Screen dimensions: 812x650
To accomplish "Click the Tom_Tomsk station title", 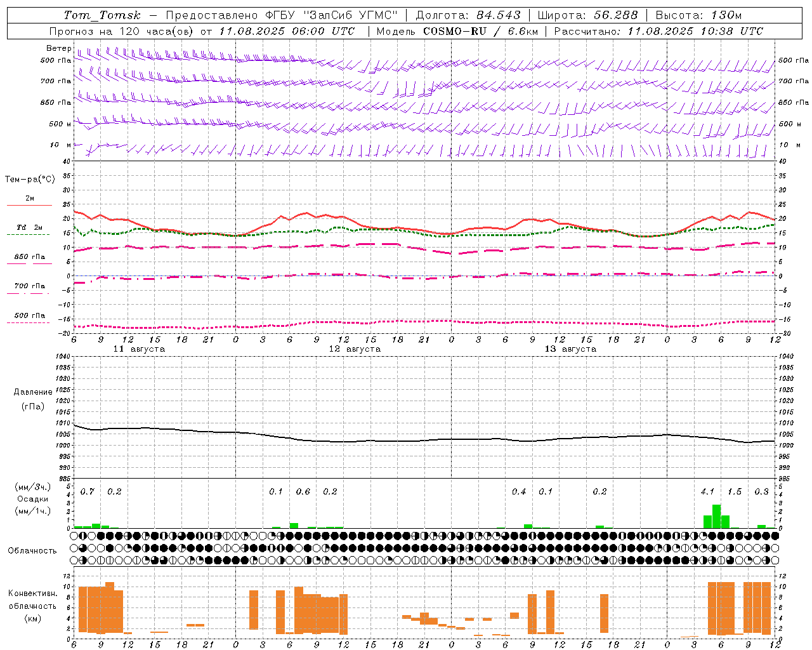I will [x=102, y=15].
